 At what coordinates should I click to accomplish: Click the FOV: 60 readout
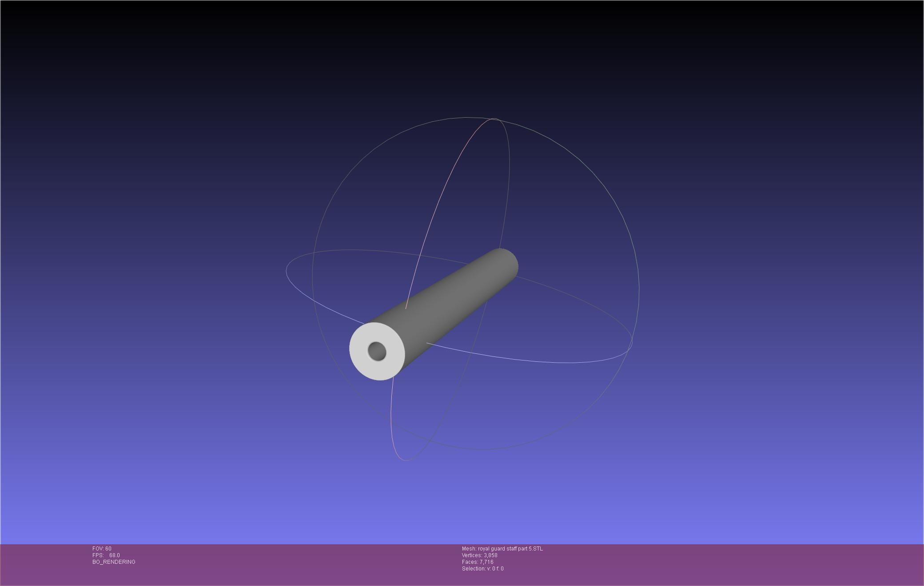click(x=102, y=549)
